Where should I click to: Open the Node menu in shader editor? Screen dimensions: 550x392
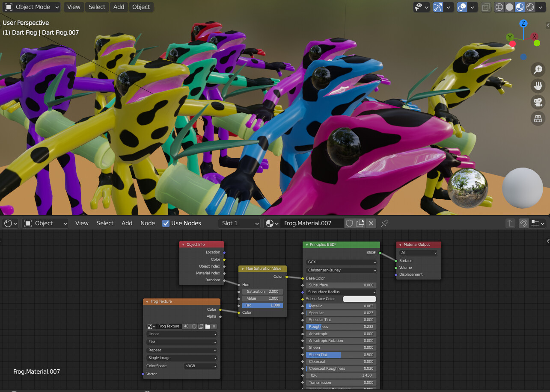tap(148, 223)
